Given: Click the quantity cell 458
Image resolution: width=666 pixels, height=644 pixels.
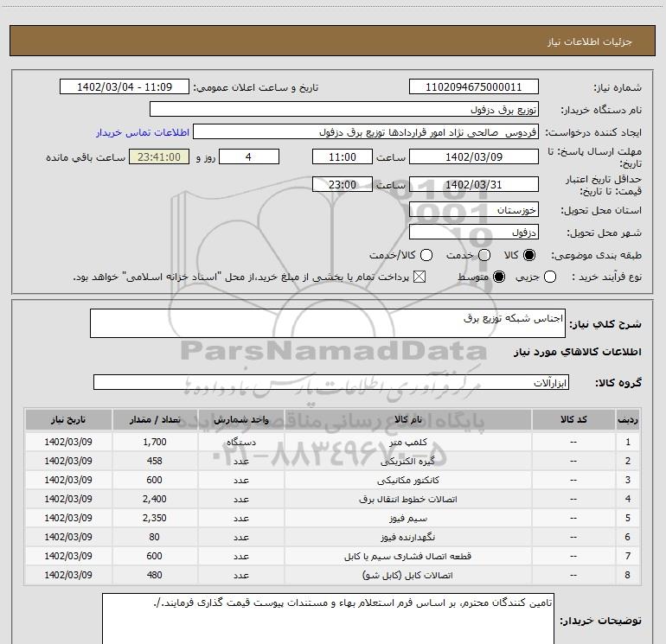Looking at the screenshot, I should pyautogui.click(x=155, y=461).
